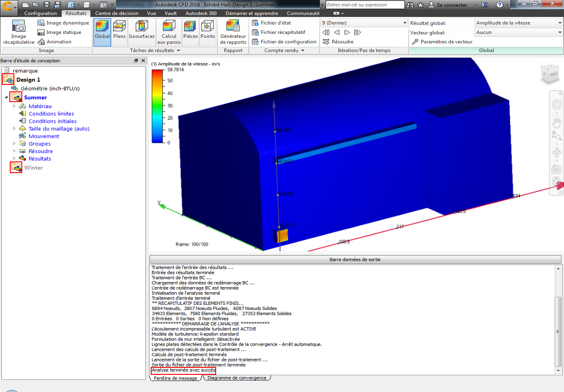The image size is (564, 392).
Task: Collapse the Summer scenario node
Action: click(6, 97)
